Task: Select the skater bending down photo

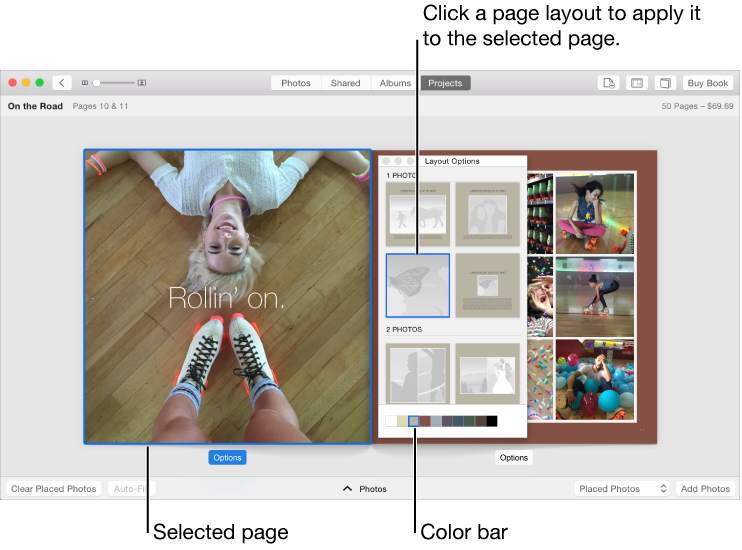Action: coord(595,297)
